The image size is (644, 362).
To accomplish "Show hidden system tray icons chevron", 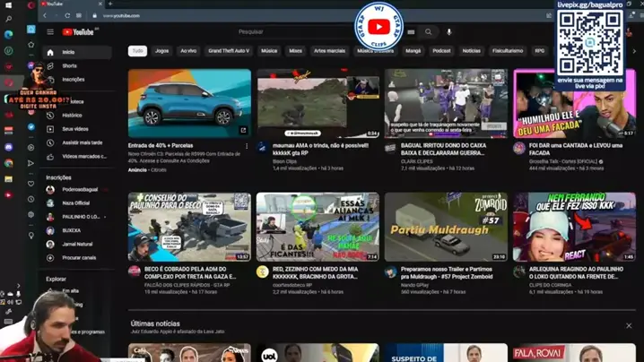I will click(18, 286).
